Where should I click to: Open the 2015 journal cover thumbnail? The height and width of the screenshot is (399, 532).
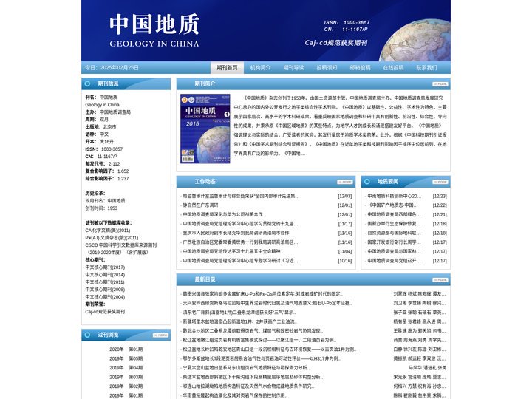[x=205, y=129]
